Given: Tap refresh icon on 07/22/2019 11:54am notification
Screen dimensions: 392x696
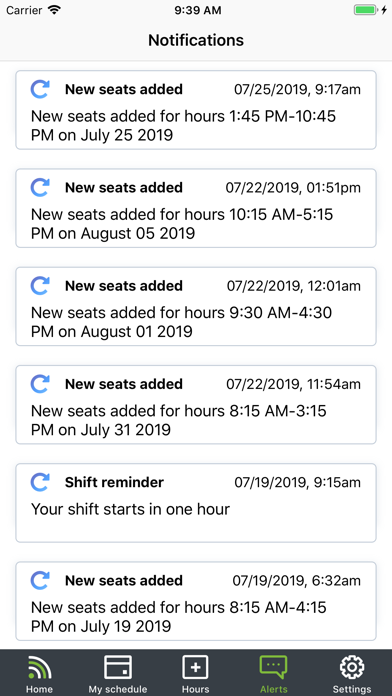Looking at the screenshot, I should click(x=40, y=384).
